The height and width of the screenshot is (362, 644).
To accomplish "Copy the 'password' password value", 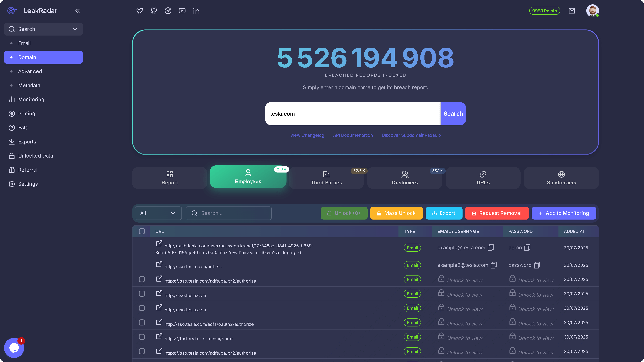I will [537, 265].
